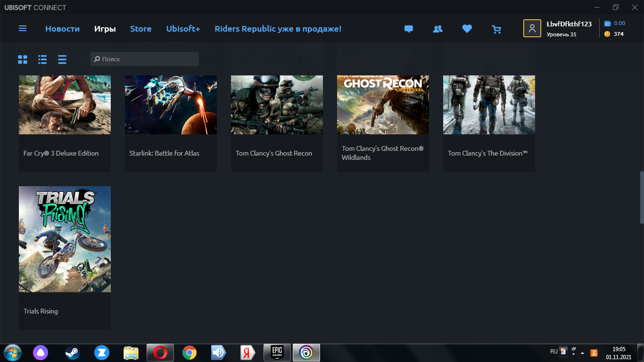Open Google Chrome from taskbar
Viewport: 644px width, 362px height.
point(190,353)
